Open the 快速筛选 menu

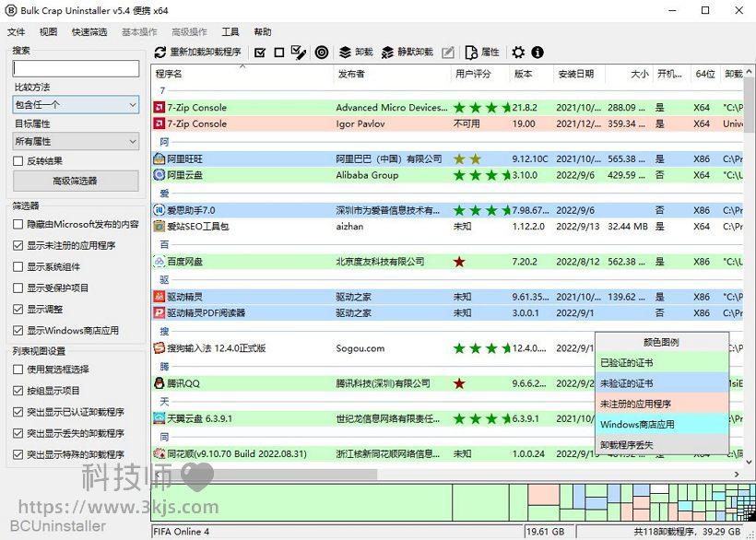tap(89, 32)
